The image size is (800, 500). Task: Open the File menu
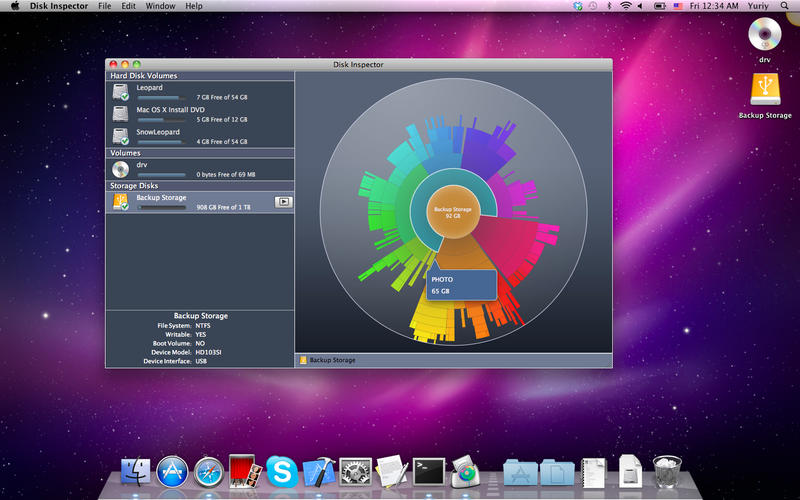[105, 6]
